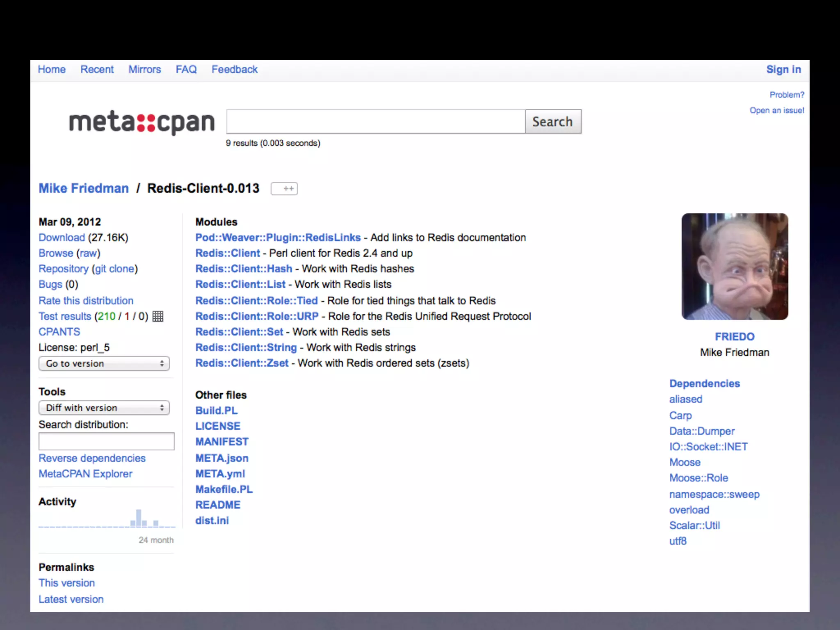Open the Mirrors nav link
The image size is (840, 630).
point(144,69)
